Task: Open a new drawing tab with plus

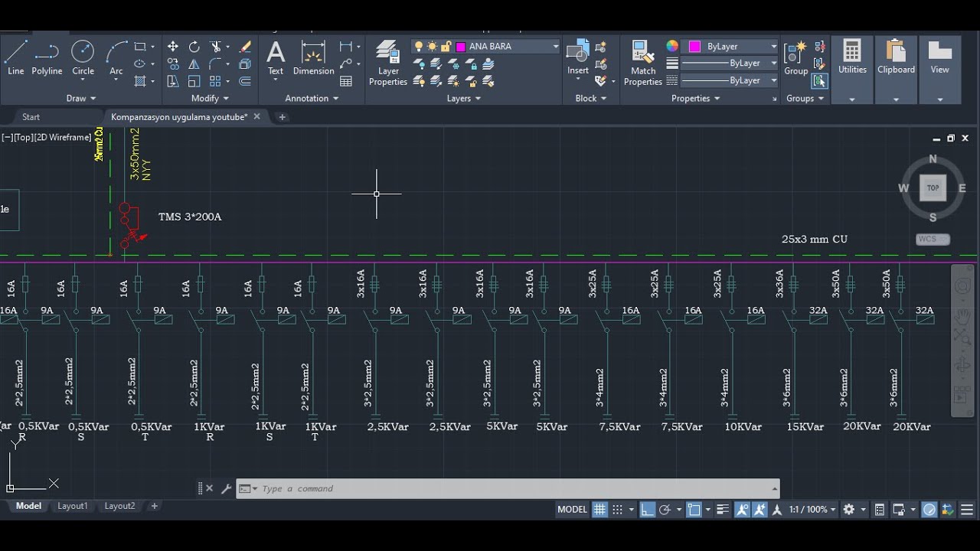Action: point(282,117)
